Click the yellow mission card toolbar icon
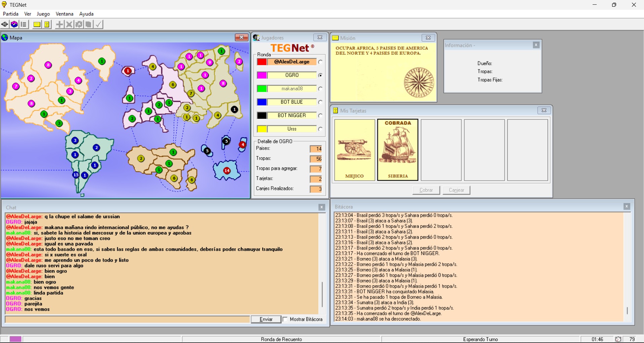644x343 pixels. coord(37,24)
